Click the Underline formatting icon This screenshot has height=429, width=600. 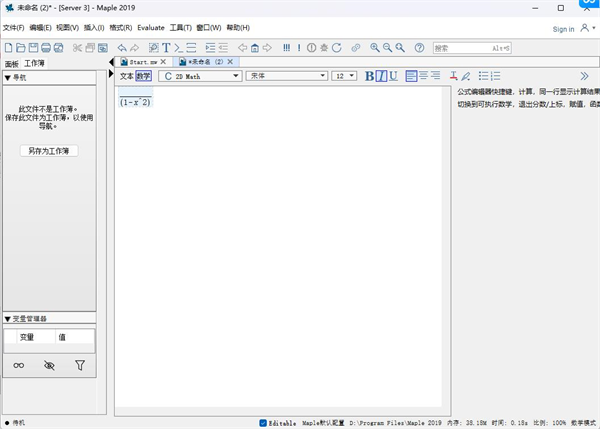(393, 76)
